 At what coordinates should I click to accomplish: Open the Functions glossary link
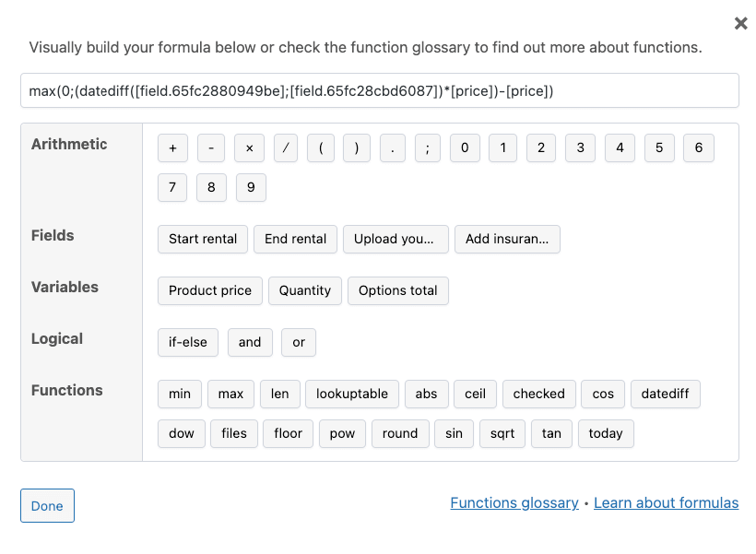514,503
